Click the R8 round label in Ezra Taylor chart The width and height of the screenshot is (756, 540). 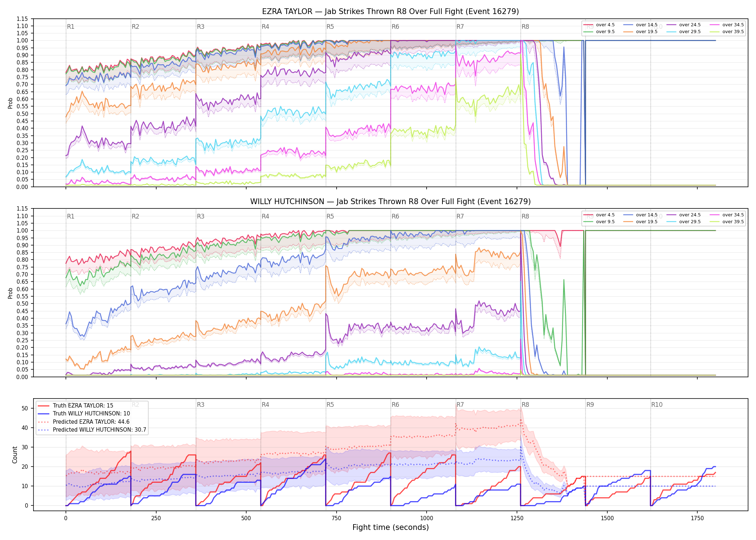[x=525, y=27]
